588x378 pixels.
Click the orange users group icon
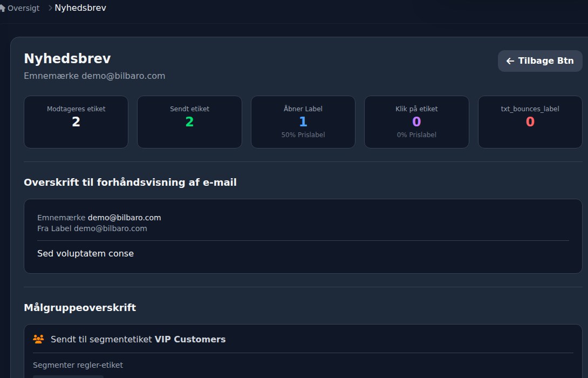click(38, 339)
